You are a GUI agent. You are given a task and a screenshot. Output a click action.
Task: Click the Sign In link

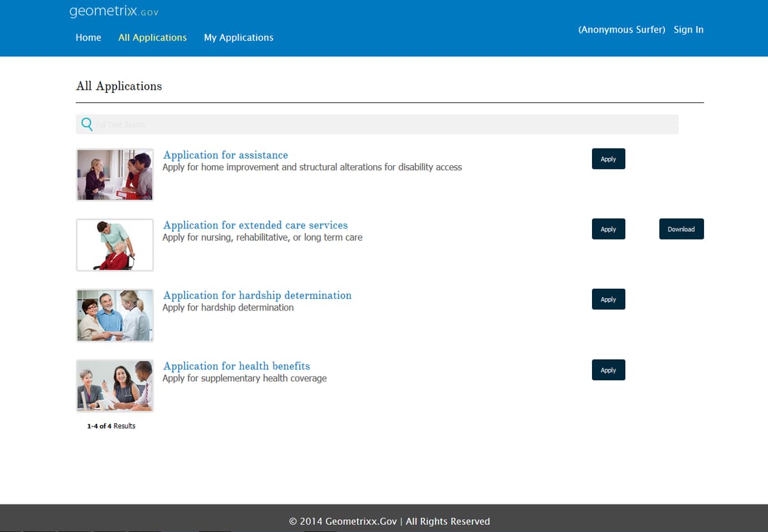pos(689,29)
